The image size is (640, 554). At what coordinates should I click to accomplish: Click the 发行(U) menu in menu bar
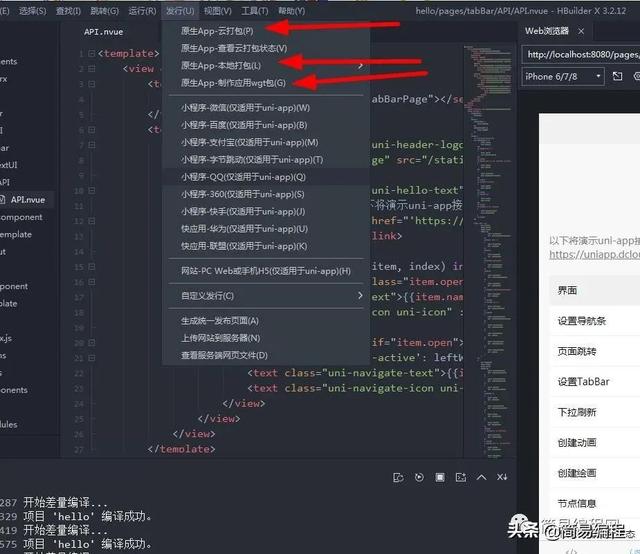point(180,11)
